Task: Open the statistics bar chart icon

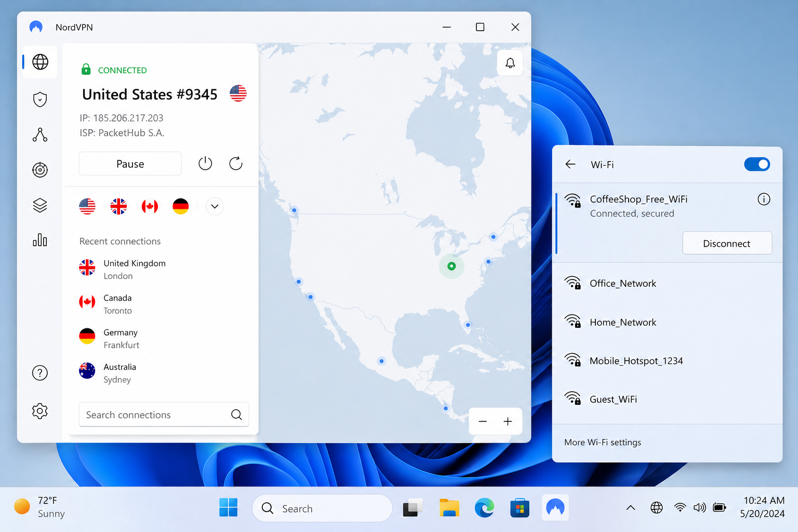Action: 40,240
